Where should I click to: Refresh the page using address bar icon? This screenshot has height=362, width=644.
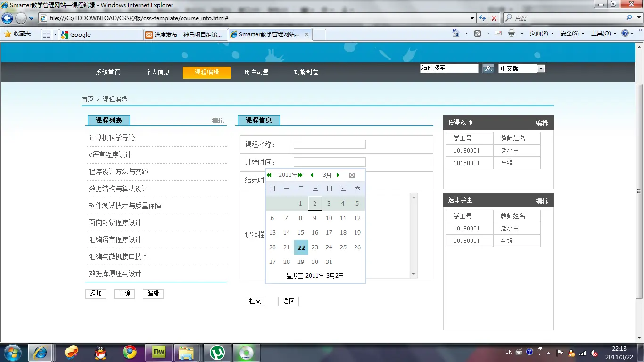click(482, 18)
